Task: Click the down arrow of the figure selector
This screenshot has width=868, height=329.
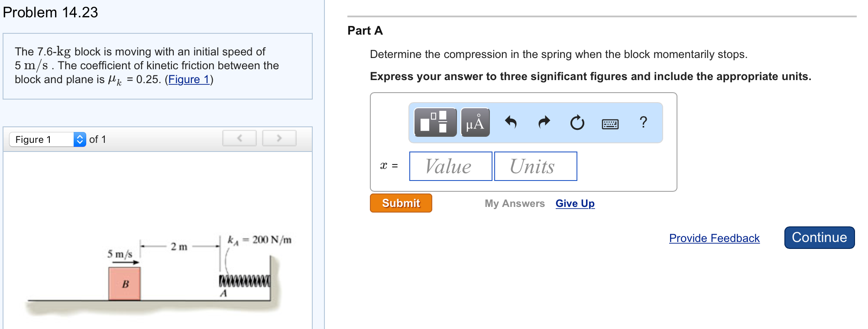Action: click(80, 142)
